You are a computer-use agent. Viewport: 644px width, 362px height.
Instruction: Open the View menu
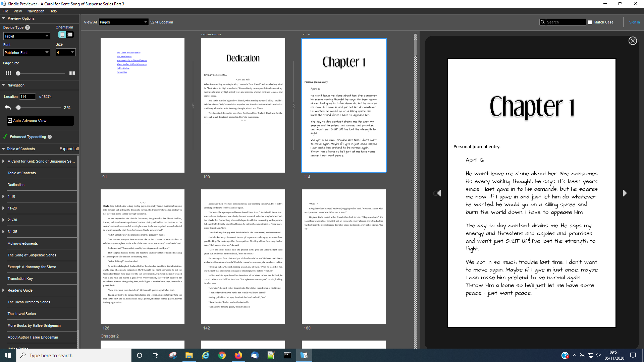[17, 11]
